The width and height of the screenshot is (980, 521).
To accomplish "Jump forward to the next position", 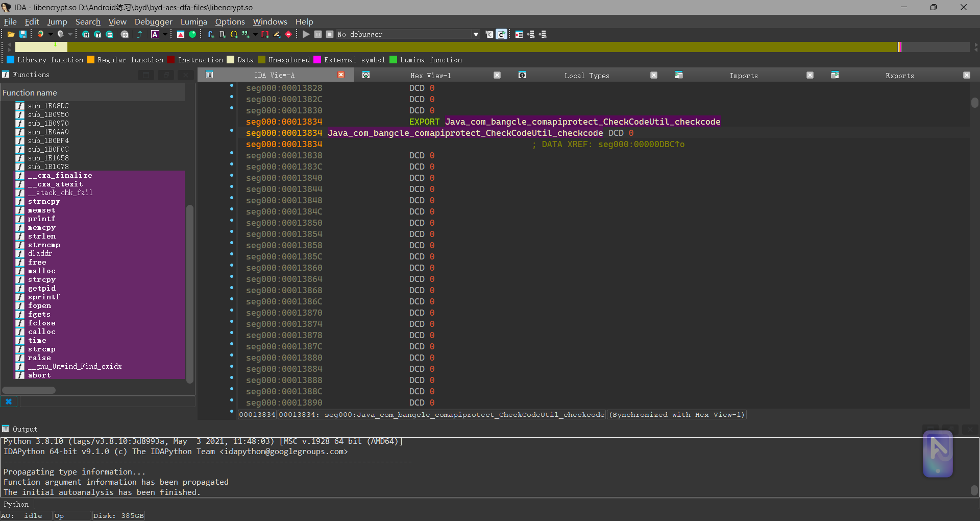I will click(x=60, y=34).
